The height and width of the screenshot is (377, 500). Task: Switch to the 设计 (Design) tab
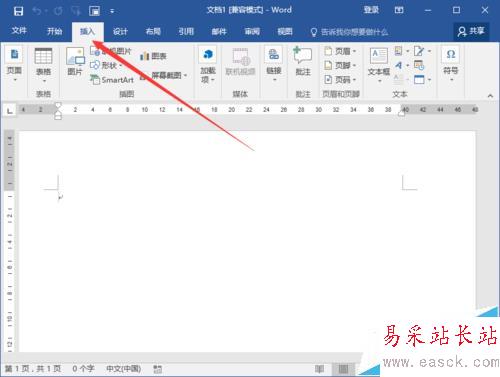120,32
